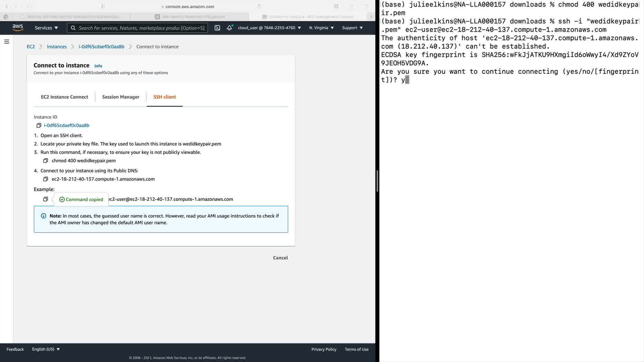Click the 'Example:' label
Viewport: 644px width, 362px height.
coord(44,189)
